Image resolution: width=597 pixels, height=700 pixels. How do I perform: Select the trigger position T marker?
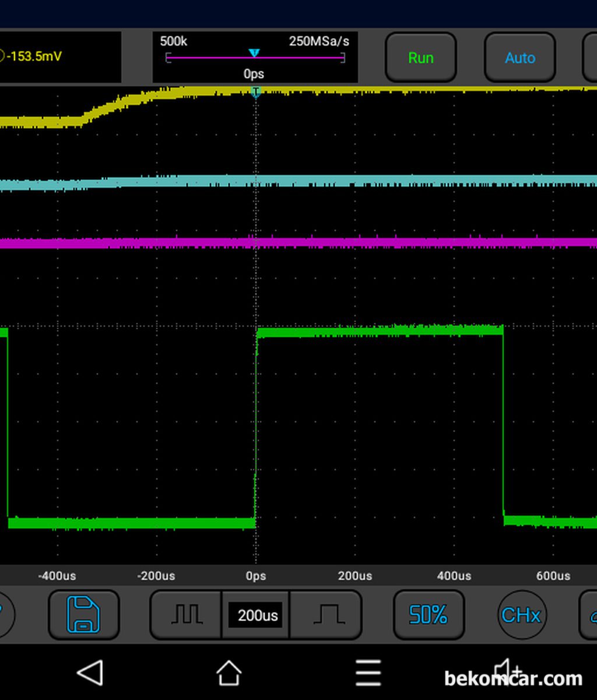pyautogui.click(x=255, y=92)
